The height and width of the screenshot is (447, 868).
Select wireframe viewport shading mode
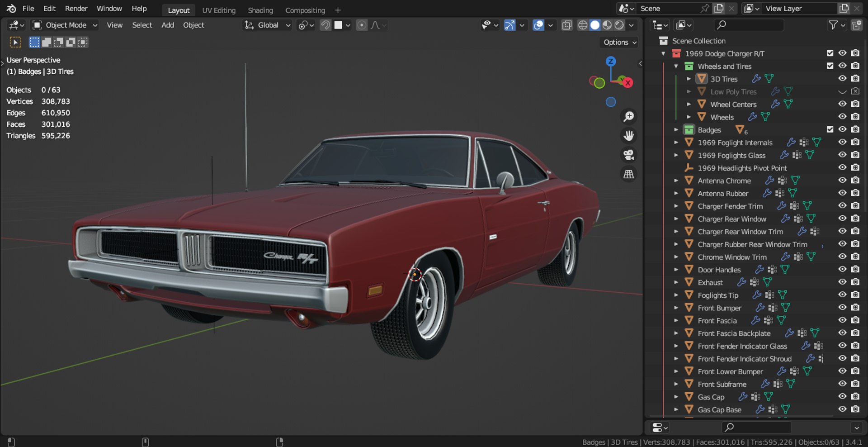(x=583, y=25)
